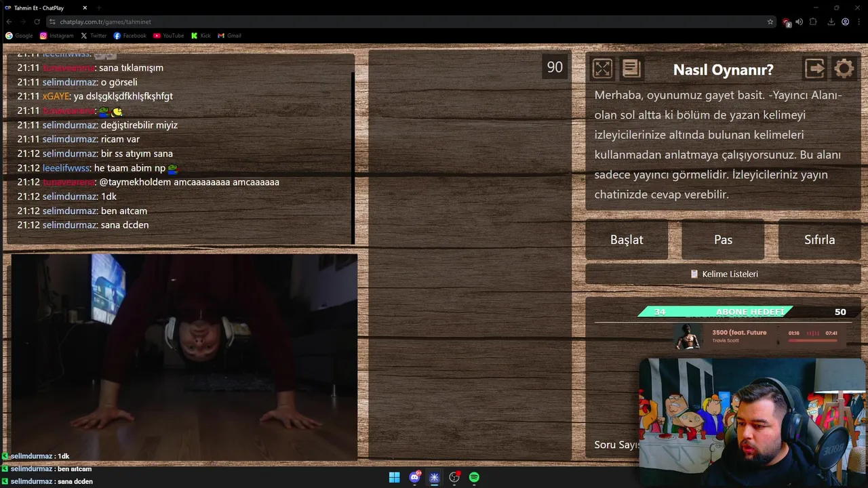868x488 pixels.
Task: Click the chatplay.com.tr address bar
Action: coord(412,22)
